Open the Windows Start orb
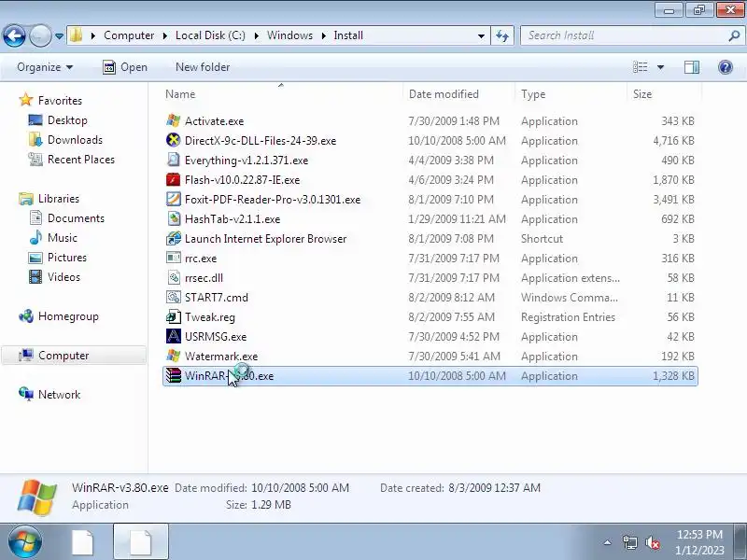Screen dimensions: 747x560 [x=25, y=542]
